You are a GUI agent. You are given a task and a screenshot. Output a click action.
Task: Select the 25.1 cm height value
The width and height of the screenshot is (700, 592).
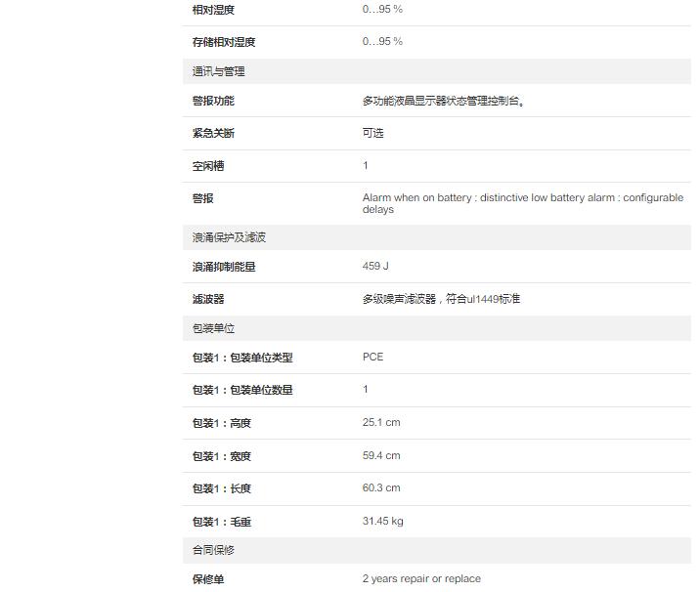381,423
